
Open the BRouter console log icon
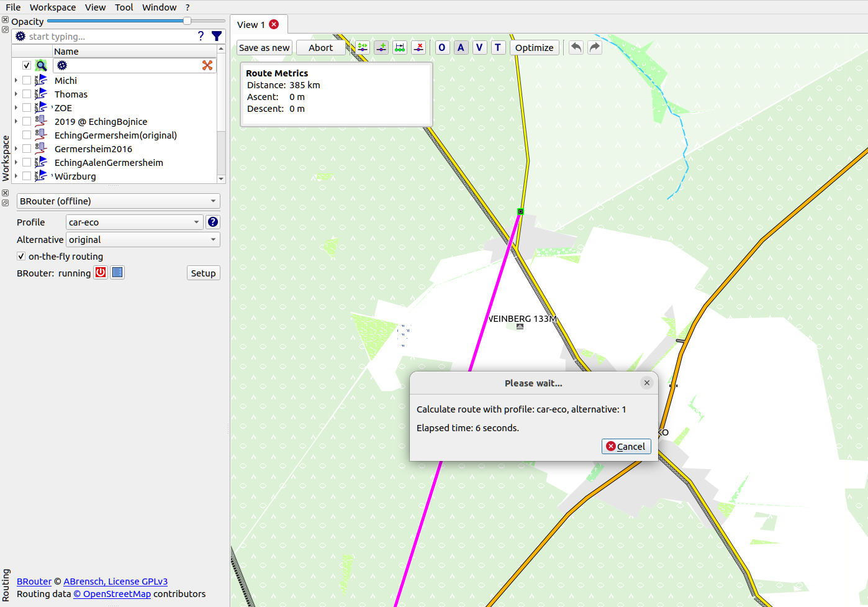[117, 272]
